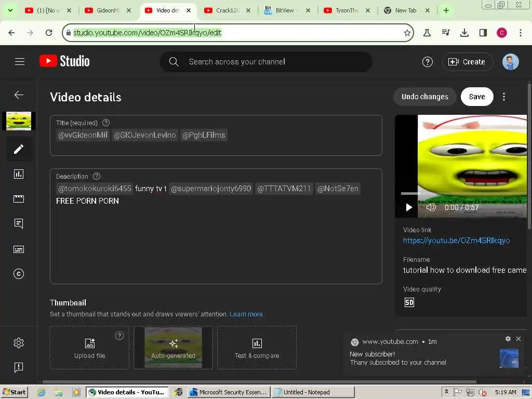Viewport: 532px width, 399px height.
Task: Open Send feedback icon in sidebar
Action: [x=19, y=367]
